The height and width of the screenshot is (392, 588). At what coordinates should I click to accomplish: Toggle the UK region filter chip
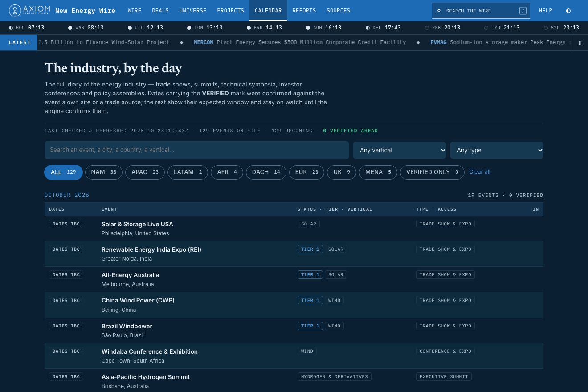click(342, 172)
